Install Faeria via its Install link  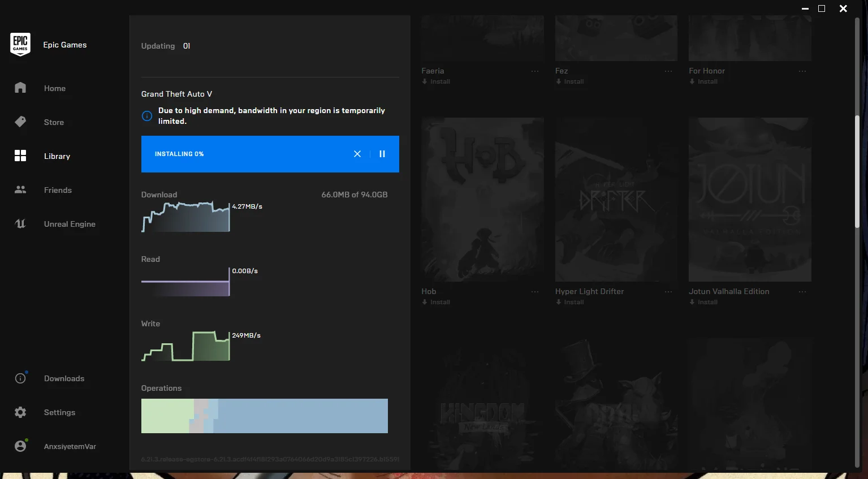436,81
